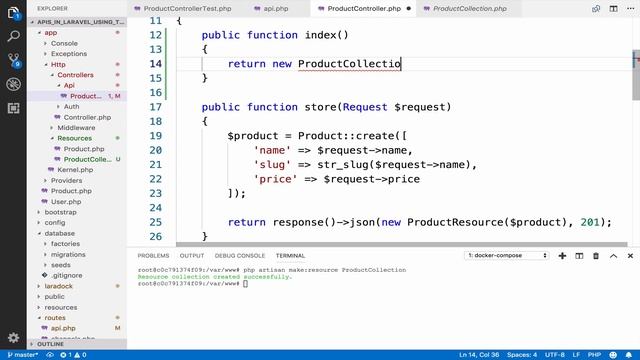Open Kernel.php in explorer
Screen dimensions: 640x360
(x=75, y=170)
